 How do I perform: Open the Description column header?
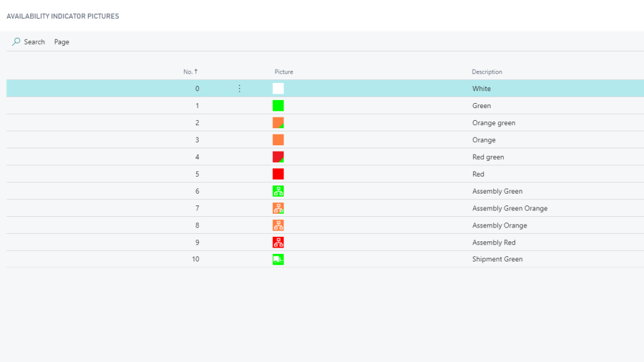click(x=487, y=72)
